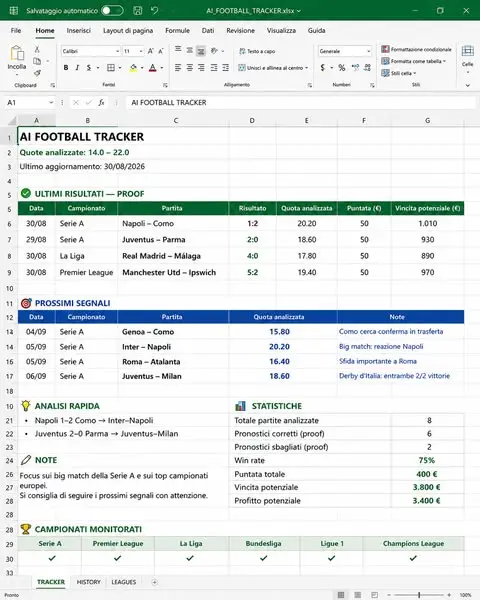Decrease decimal places icon
Screen dimensions: 480x600
click(x=367, y=68)
